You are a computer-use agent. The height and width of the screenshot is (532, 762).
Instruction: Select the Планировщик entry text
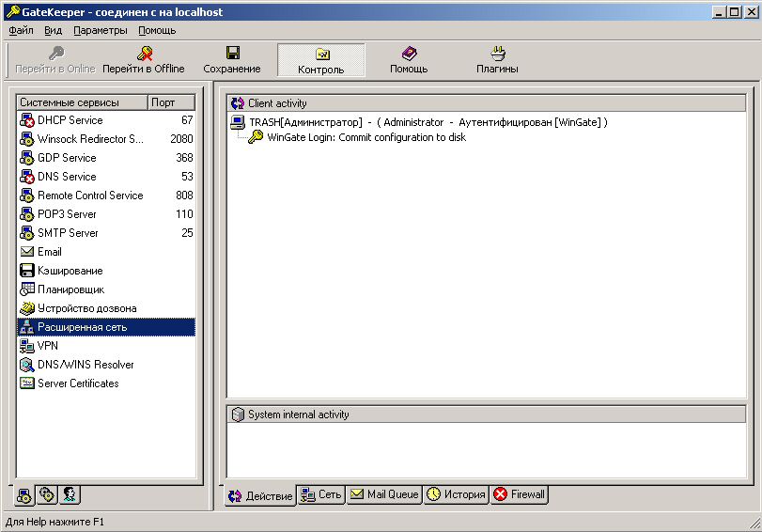pyautogui.click(x=71, y=289)
